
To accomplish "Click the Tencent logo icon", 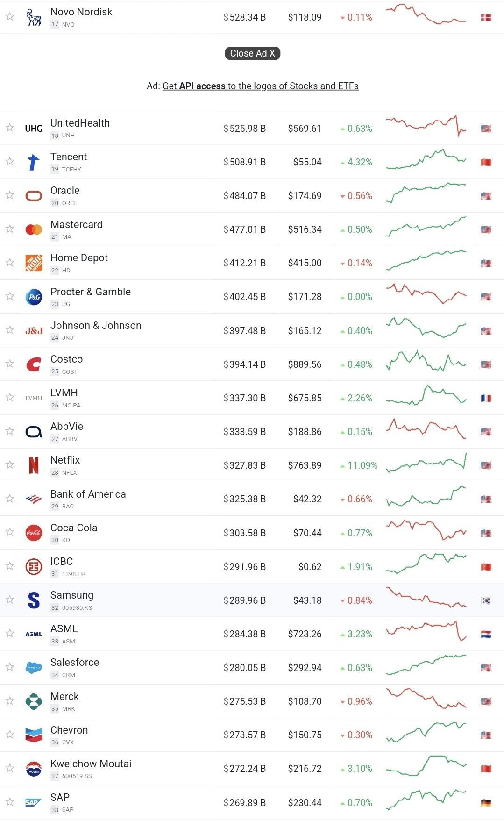I will point(34,162).
